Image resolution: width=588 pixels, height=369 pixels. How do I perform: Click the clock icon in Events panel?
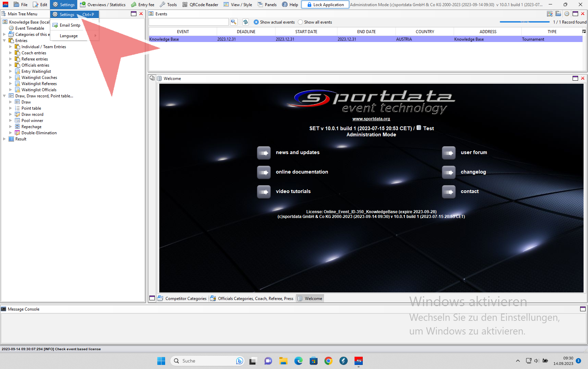pos(567,14)
